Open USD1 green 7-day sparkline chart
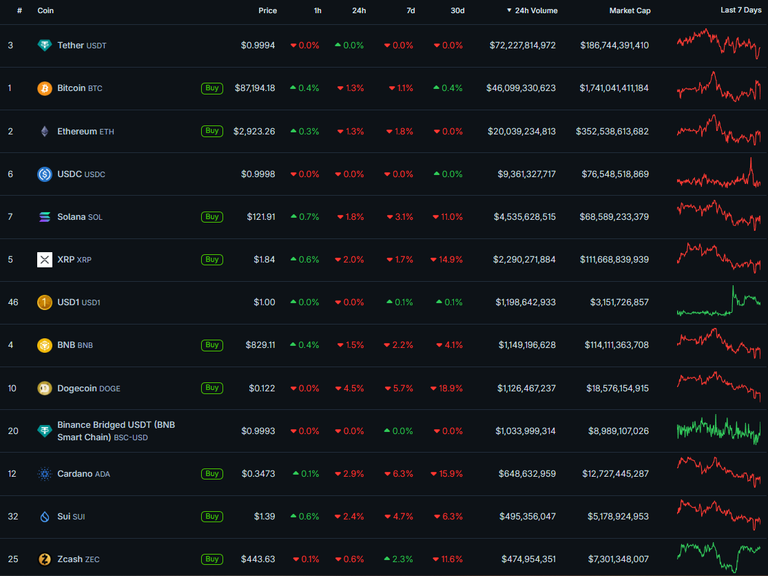 pyautogui.click(x=719, y=301)
